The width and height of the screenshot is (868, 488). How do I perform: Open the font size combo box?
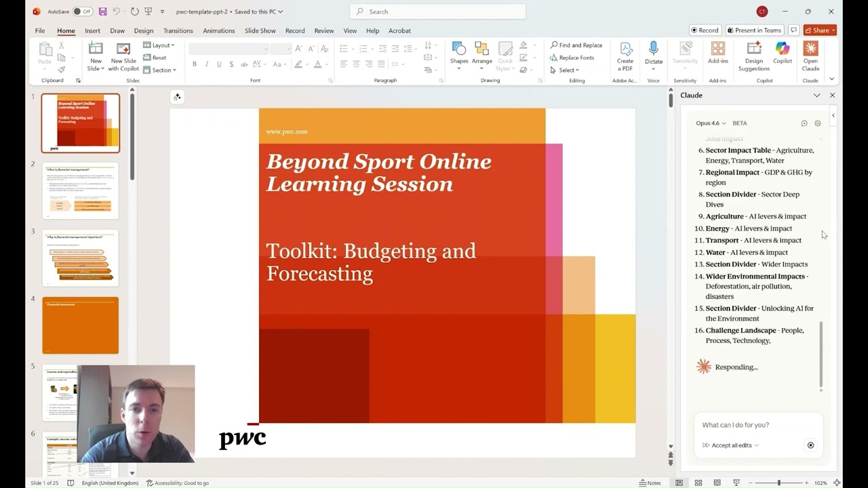[x=280, y=49]
